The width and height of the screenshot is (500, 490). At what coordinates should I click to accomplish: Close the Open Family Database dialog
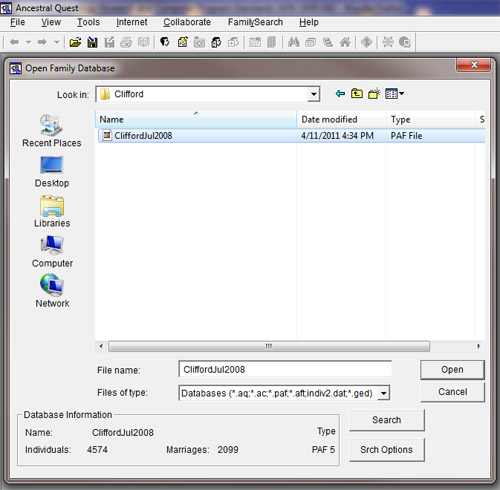[474, 65]
